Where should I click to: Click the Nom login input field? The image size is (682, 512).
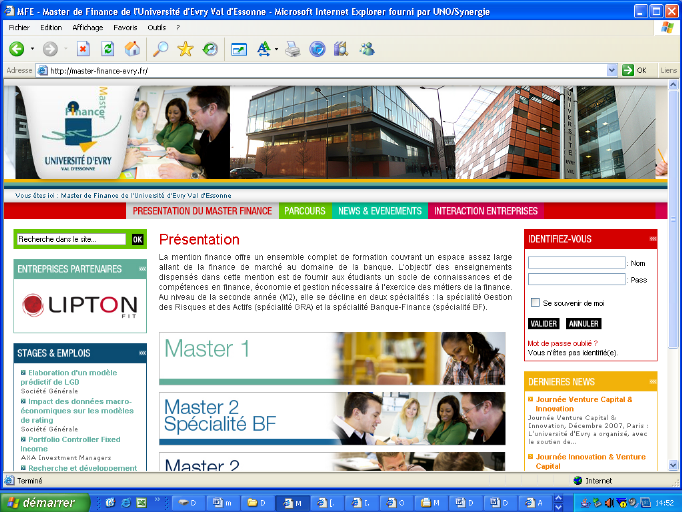(577, 262)
